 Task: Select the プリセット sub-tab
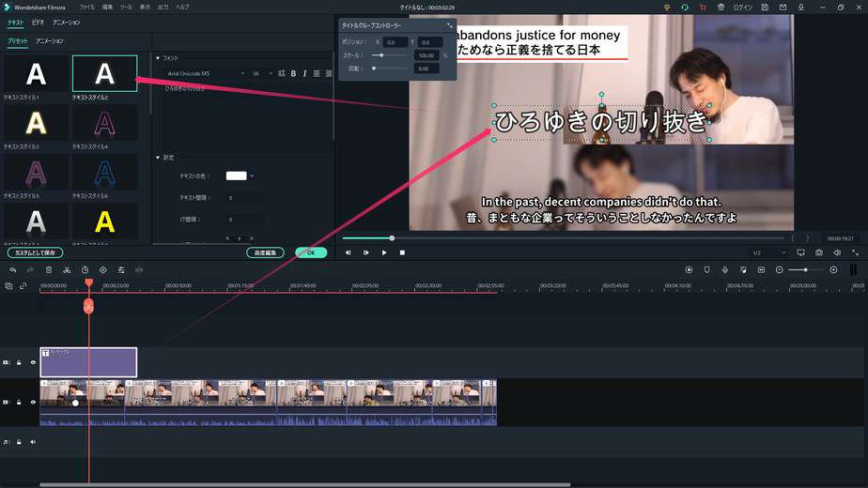coord(17,41)
